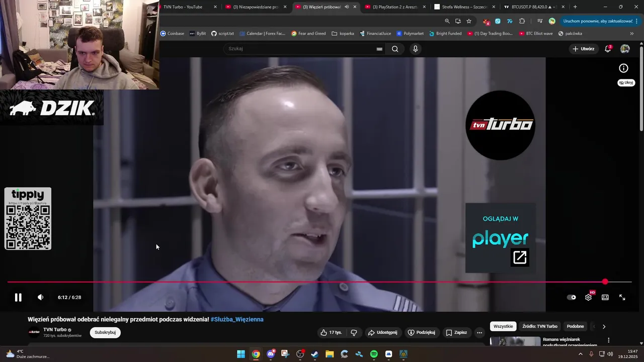The image size is (644, 362).
Task: Click Uruchom ponownie, aby zaktualizować button
Action: (598, 21)
